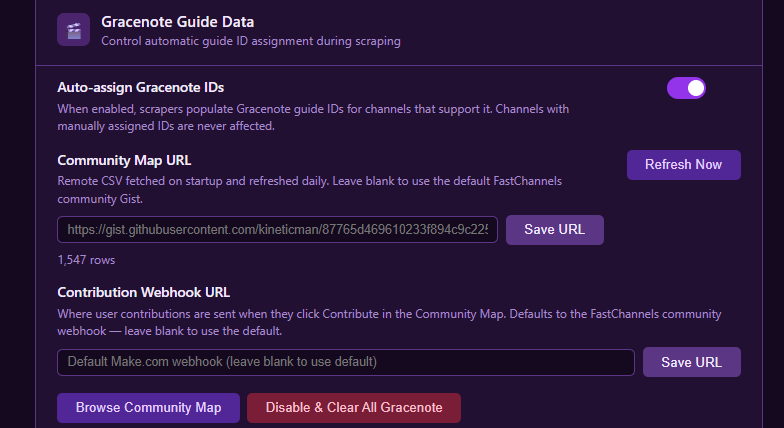784x428 pixels.
Task: Disable the Auto-assign Gracenote IDs switch
Action: 686,88
